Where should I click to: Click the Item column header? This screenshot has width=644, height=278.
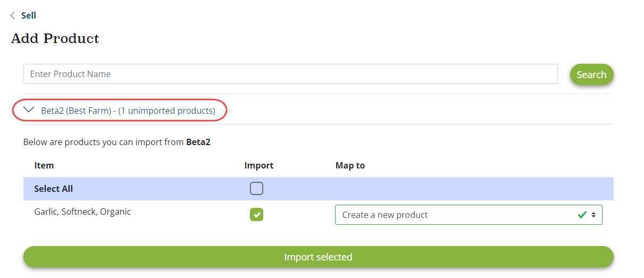pyautogui.click(x=44, y=165)
